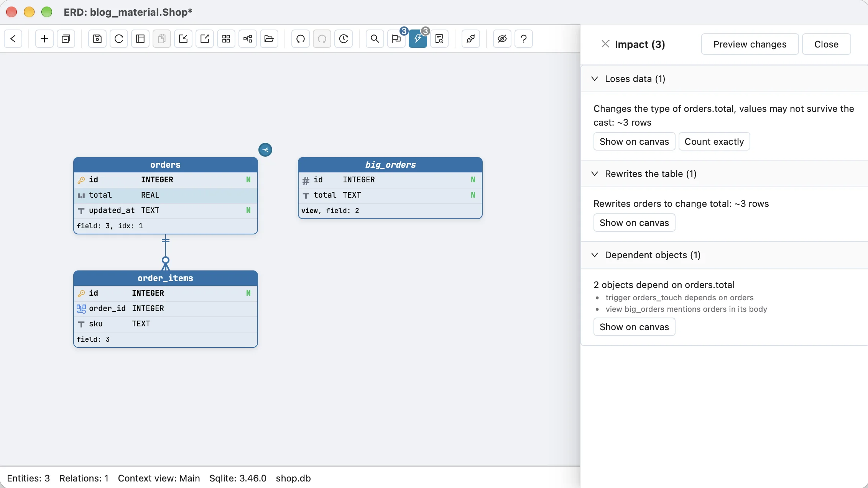Toggle the crossed-eye visibility icon
The image size is (868, 488).
pos(502,39)
